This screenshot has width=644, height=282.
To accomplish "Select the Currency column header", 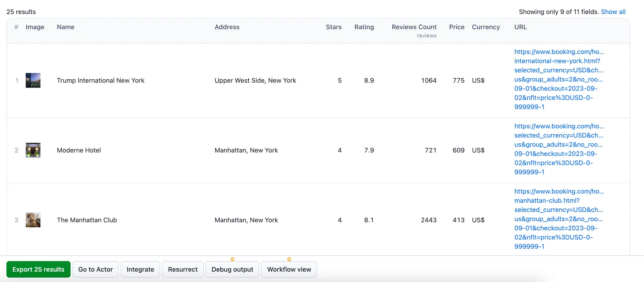I will (486, 27).
